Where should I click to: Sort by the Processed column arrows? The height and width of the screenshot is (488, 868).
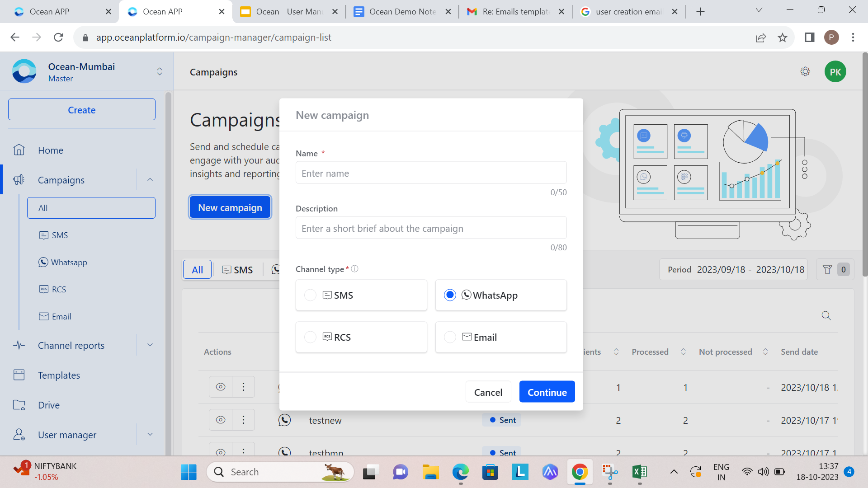683,352
